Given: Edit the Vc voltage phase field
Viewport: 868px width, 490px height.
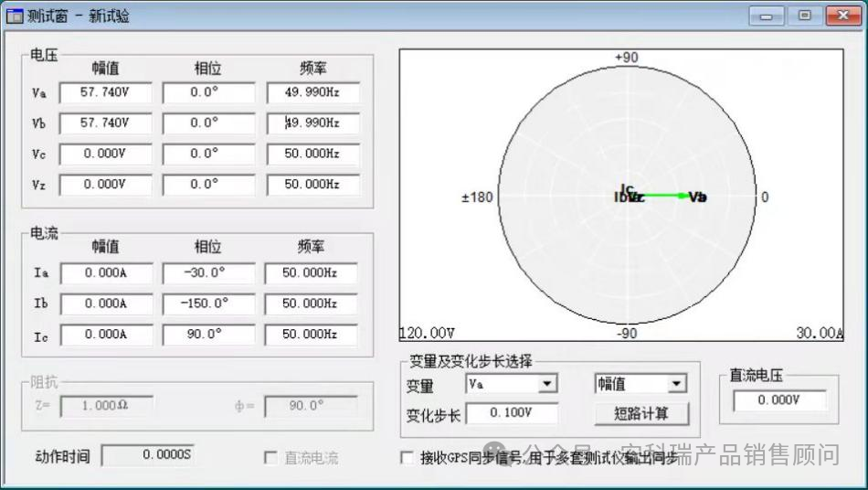Looking at the screenshot, I should tap(208, 154).
